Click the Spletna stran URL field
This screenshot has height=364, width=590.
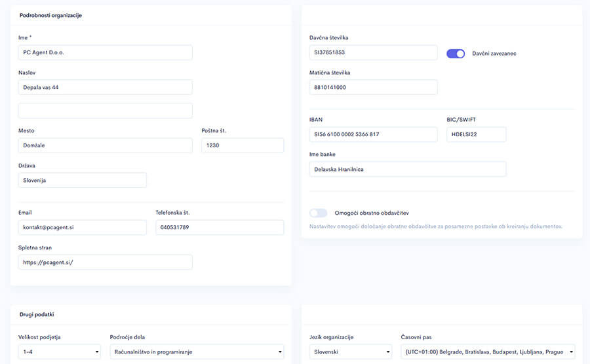coord(105,262)
